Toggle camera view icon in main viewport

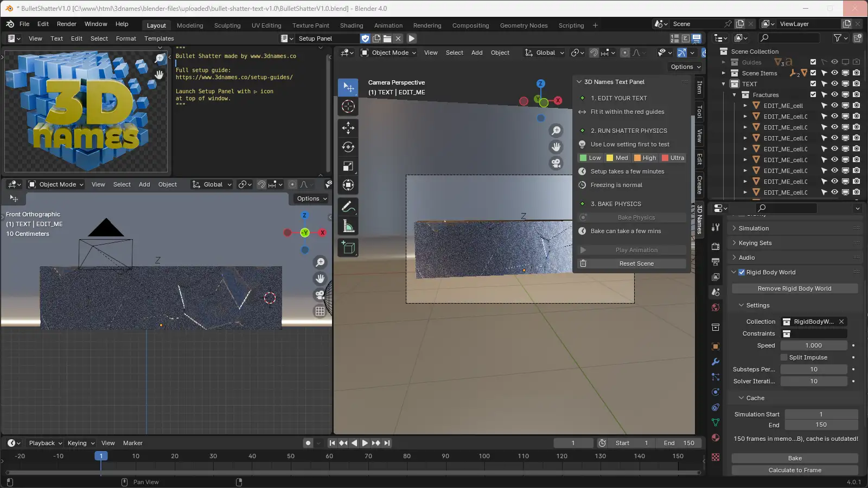[556, 163]
